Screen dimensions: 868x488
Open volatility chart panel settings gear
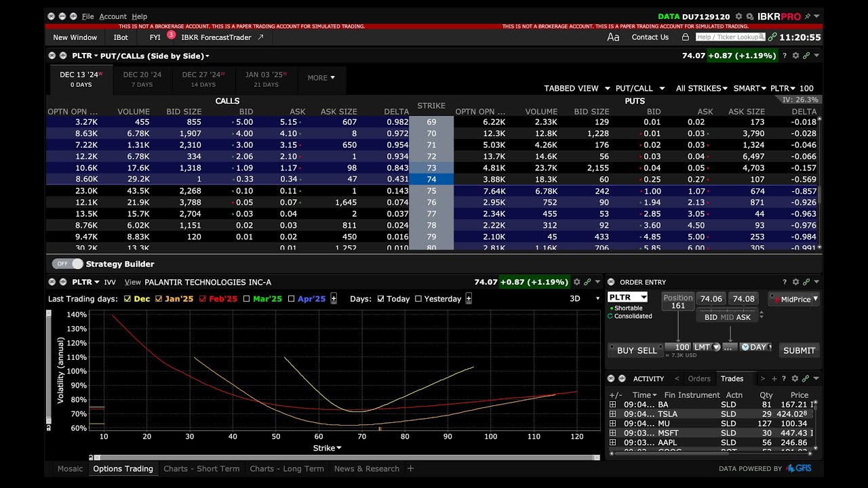coord(577,282)
